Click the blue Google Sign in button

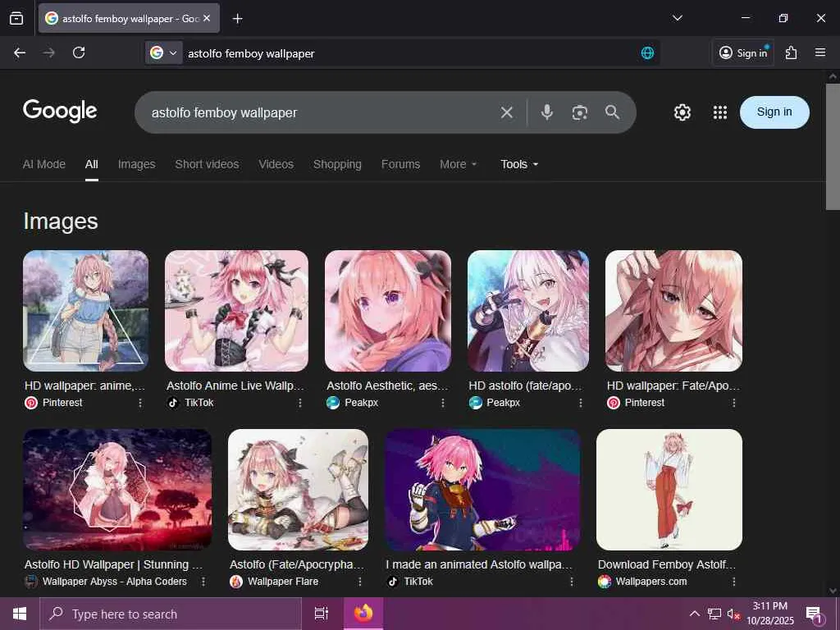tap(774, 112)
